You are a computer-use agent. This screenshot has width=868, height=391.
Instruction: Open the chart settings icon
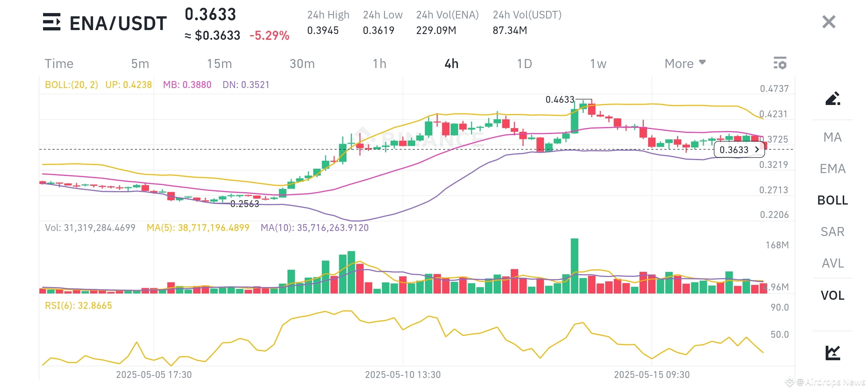(780, 63)
